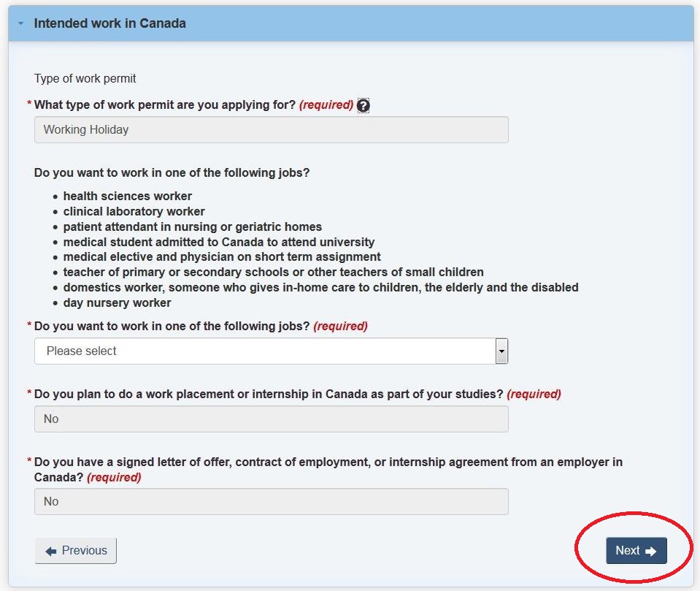The height and width of the screenshot is (591, 700).
Task: Click 'health sciences worker' list item
Action: pyautogui.click(x=127, y=196)
